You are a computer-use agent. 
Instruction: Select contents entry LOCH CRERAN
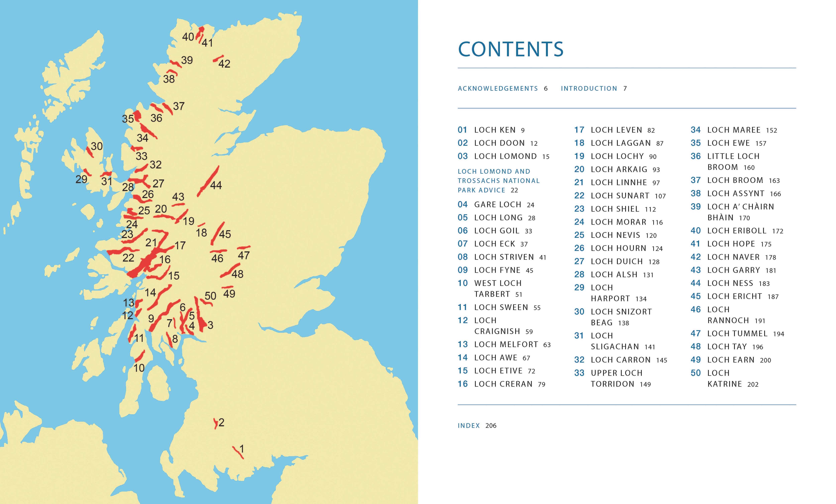pos(501,384)
